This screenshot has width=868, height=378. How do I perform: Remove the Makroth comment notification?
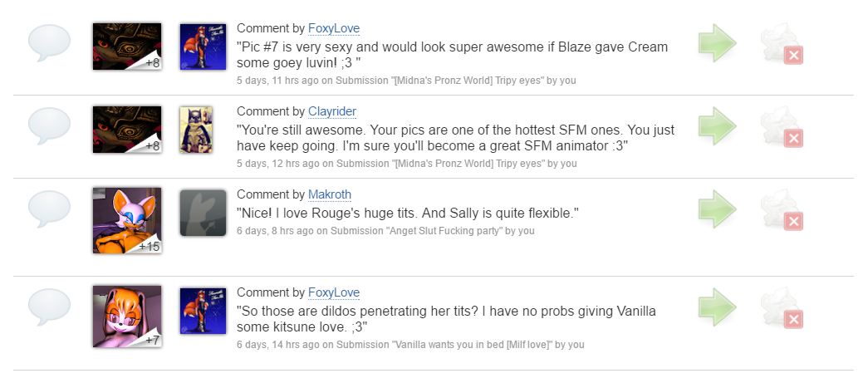[792, 220]
